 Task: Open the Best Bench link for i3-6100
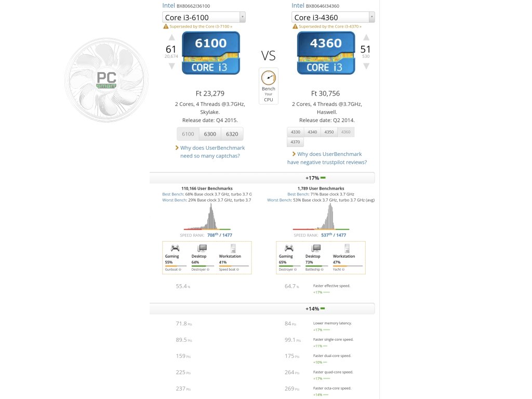pyautogui.click(x=173, y=194)
